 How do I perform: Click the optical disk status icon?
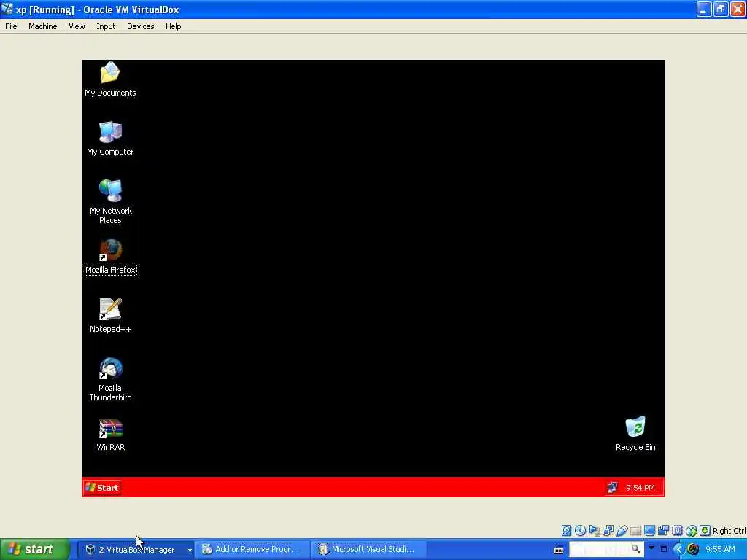coord(580,531)
